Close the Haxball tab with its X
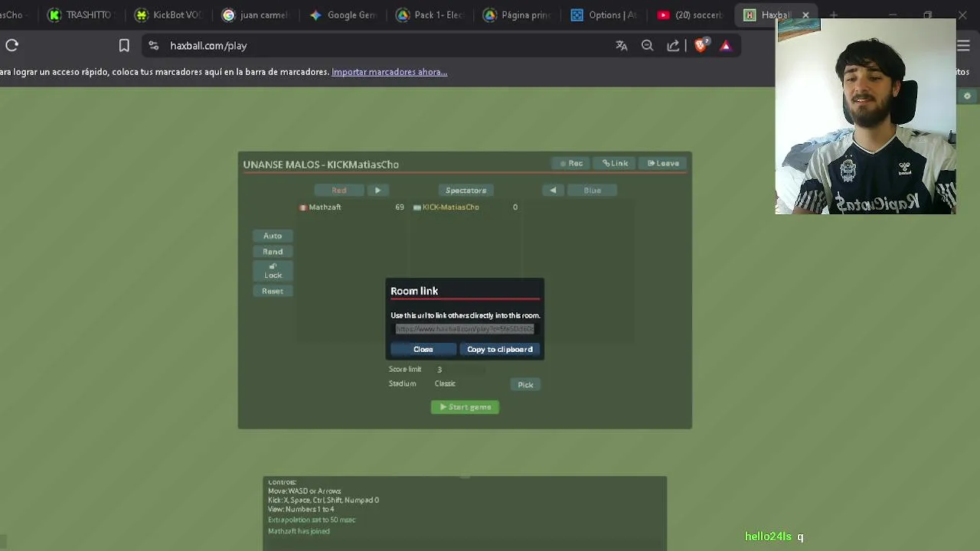Image resolution: width=980 pixels, height=551 pixels. tap(805, 15)
